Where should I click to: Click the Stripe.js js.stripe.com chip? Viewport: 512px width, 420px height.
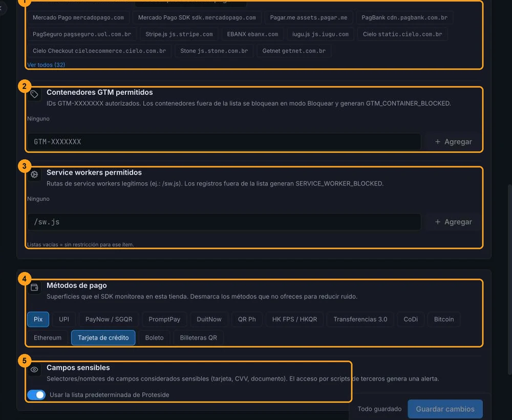(x=179, y=34)
